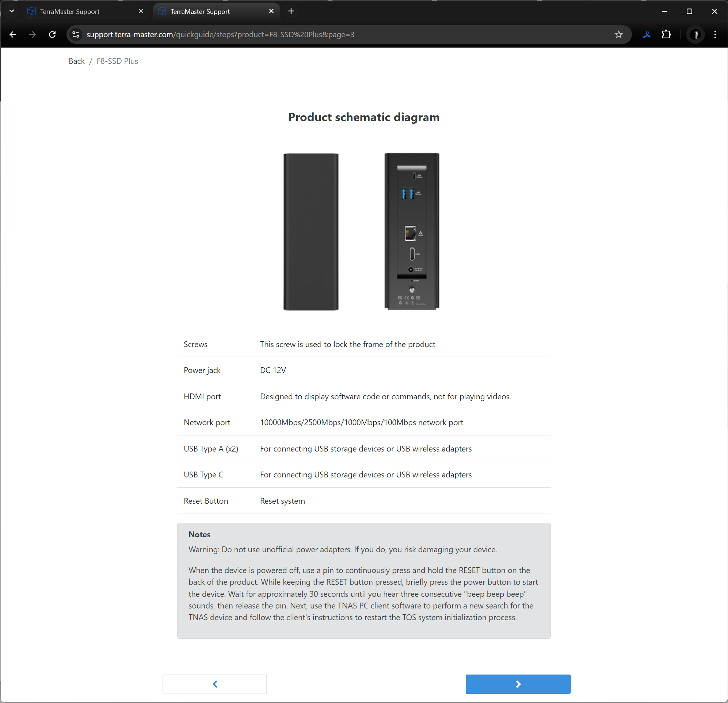Image resolution: width=728 pixels, height=703 pixels.
Task: Close the first TerraMaster Support tab
Action: 141,11
